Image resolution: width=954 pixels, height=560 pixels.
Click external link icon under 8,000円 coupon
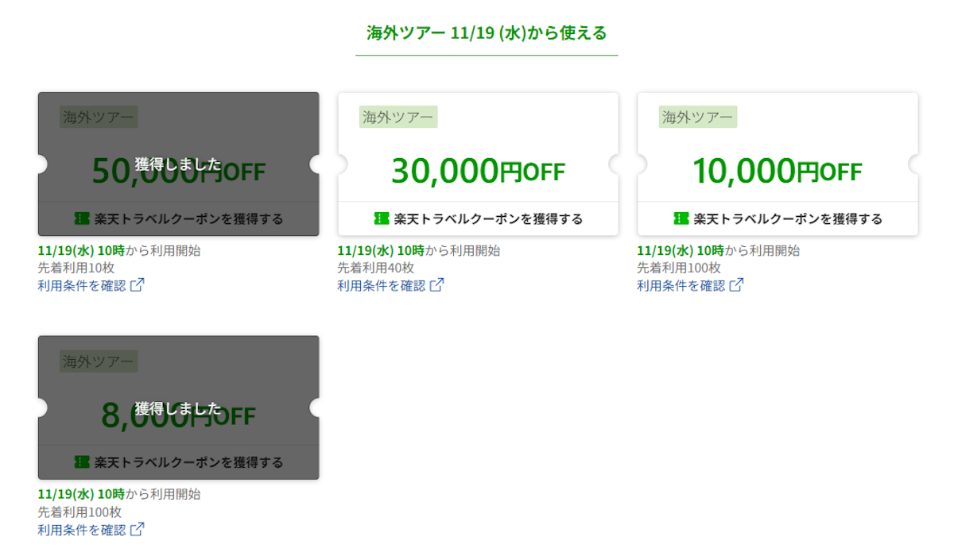click(137, 529)
